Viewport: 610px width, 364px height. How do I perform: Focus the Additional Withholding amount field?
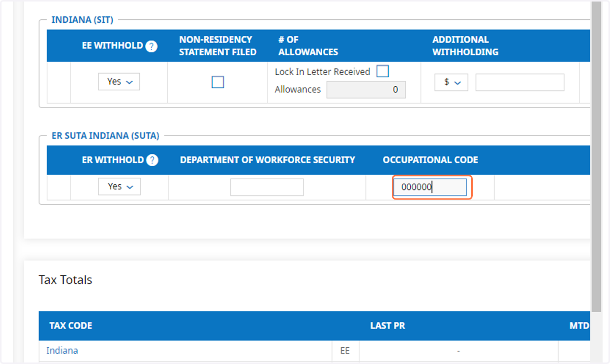tap(520, 82)
